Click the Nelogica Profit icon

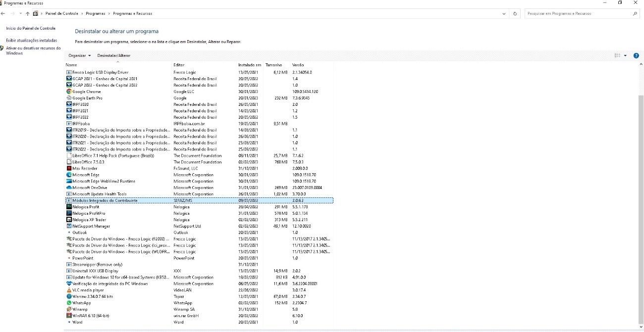pyautogui.click(x=69, y=207)
